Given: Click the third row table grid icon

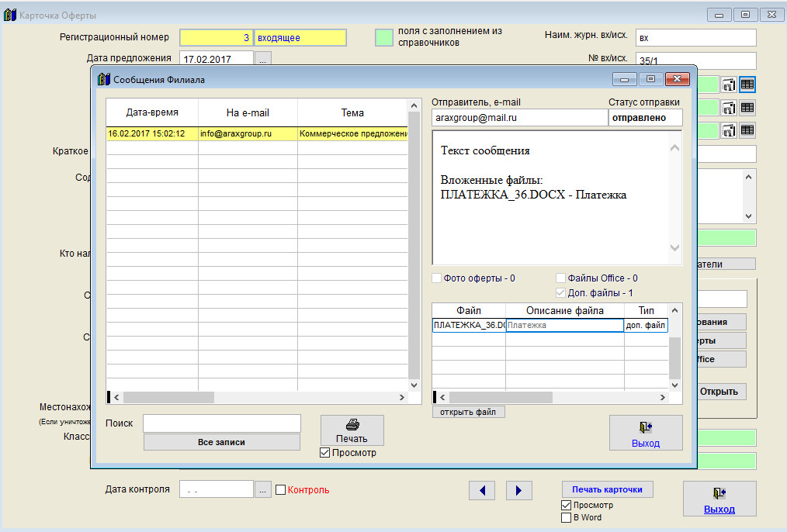Looking at the screenshot, I should pos(747,130).
